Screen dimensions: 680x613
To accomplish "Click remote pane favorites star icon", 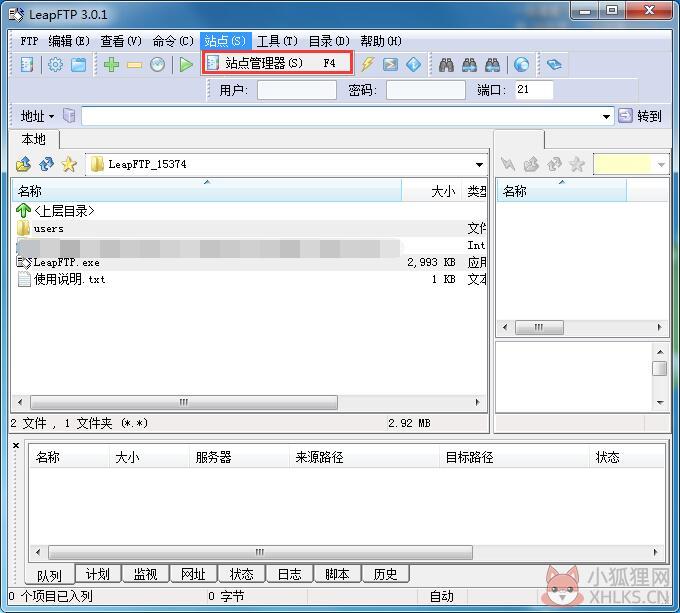I will click(577, 164).
